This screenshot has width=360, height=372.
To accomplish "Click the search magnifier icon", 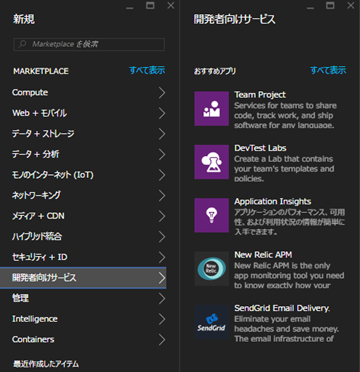I will (22, 44).
